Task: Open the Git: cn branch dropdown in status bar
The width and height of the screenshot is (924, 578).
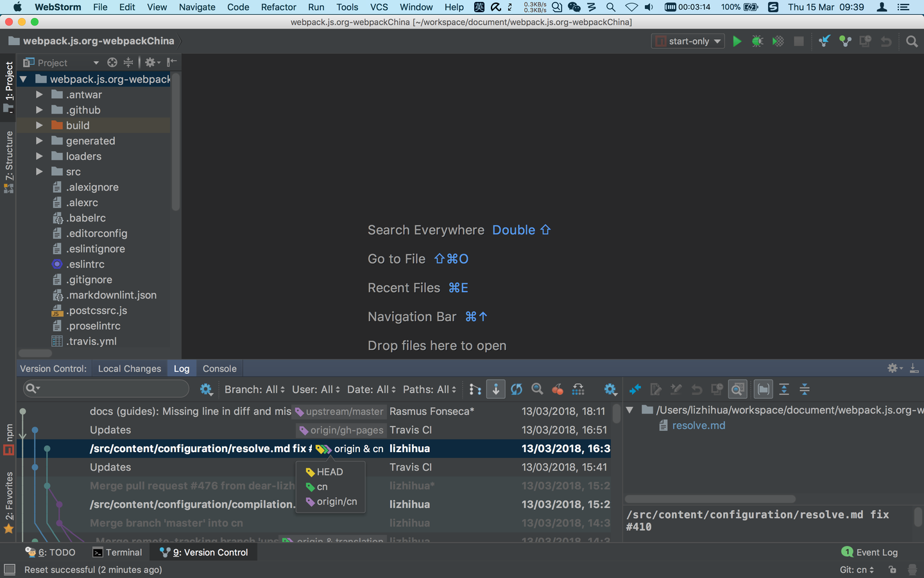Action: [x=857, y=570]
